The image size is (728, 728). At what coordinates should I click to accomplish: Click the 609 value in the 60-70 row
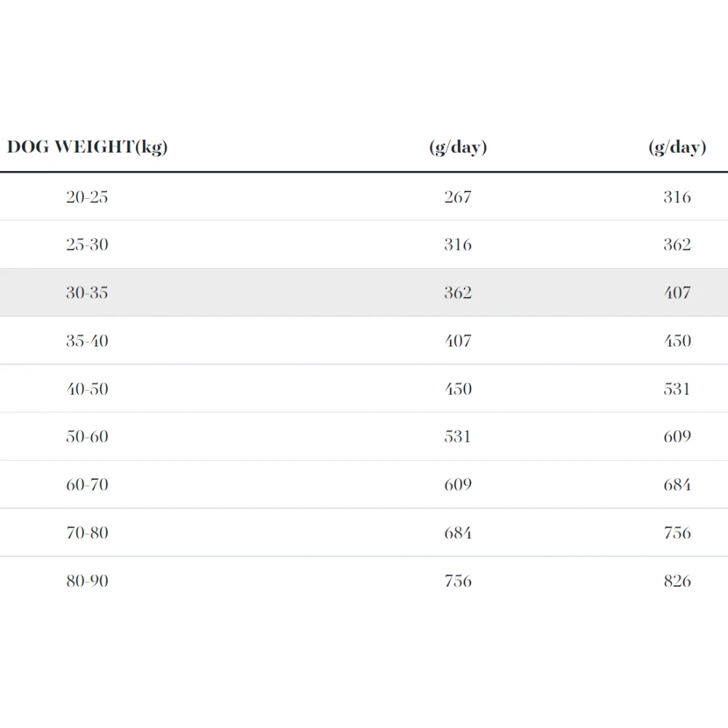(458, 485)
